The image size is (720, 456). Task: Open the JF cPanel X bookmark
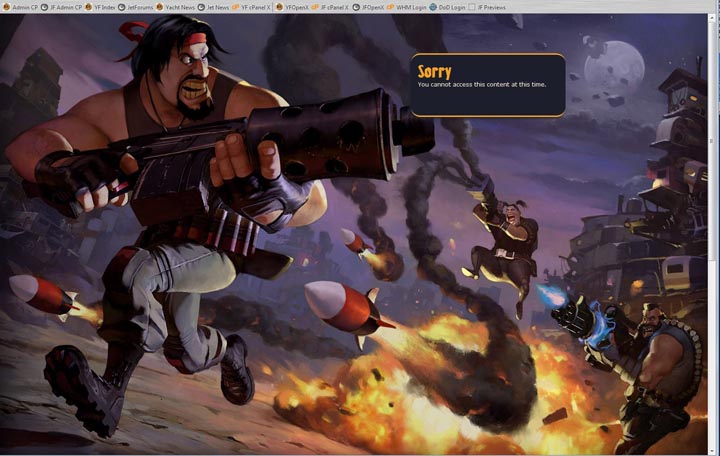[330, 7]
